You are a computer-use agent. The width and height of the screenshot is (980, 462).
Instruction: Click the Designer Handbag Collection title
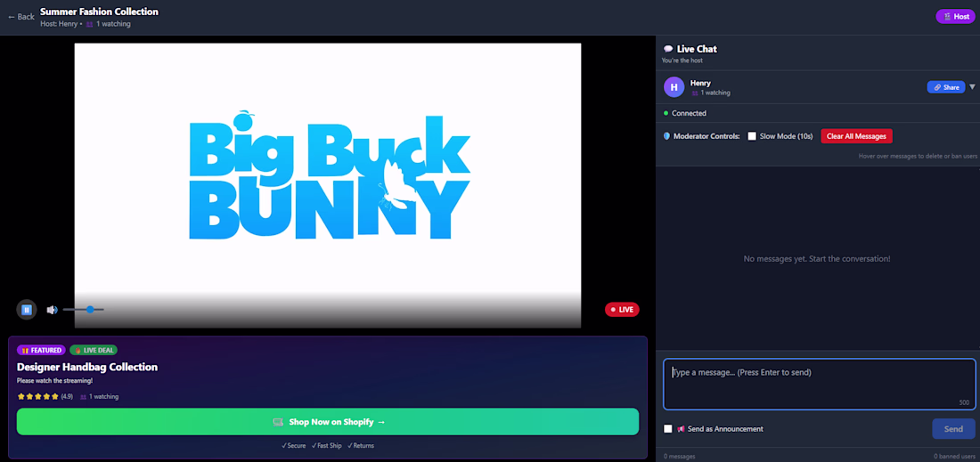[87, 367]
